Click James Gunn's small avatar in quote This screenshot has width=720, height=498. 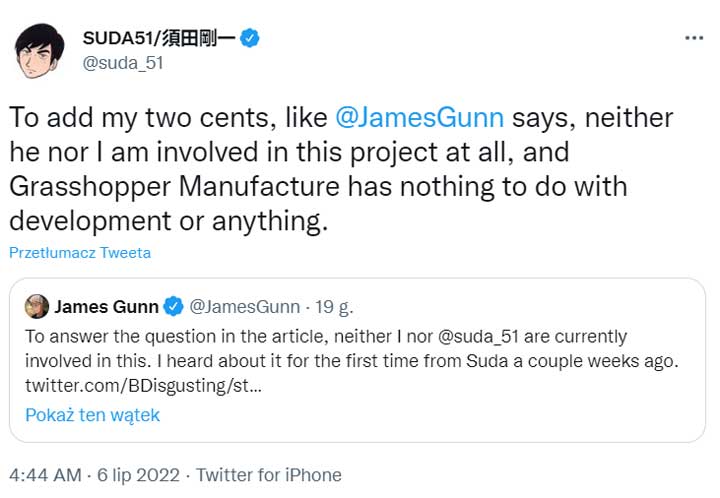tap(36, 305)
